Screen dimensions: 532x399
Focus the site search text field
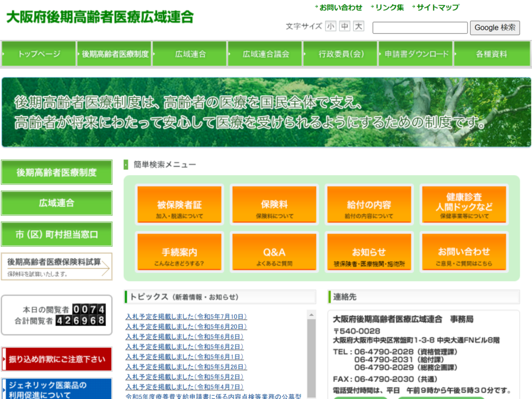[x=420, y=28]
